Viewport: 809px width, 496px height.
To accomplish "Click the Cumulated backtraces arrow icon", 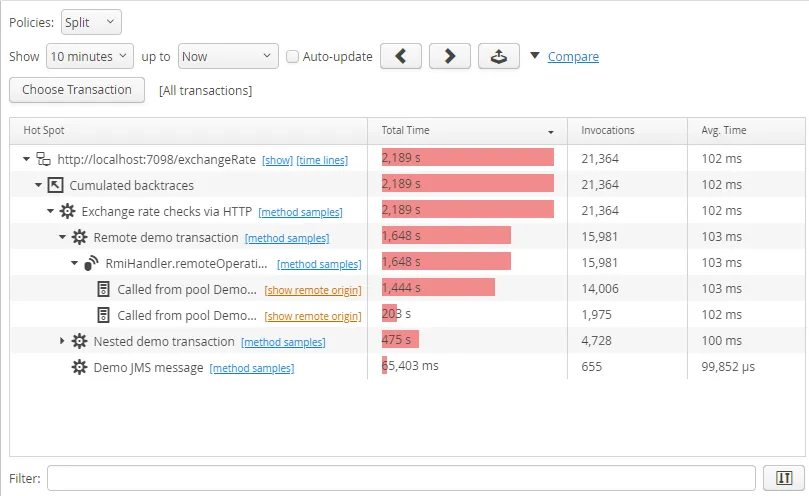I will pos(55,185).
